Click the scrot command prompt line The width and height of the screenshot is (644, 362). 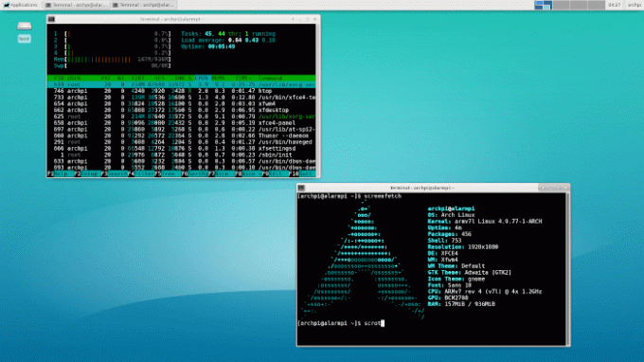[x=341, y=323]
